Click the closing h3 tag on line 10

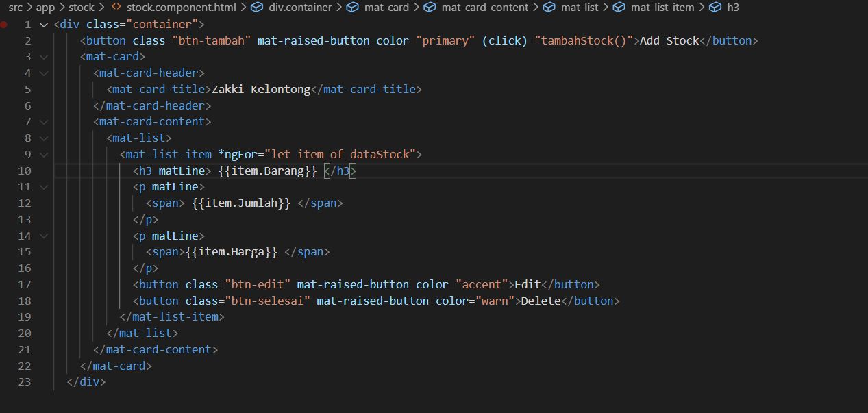coord(340,171)
